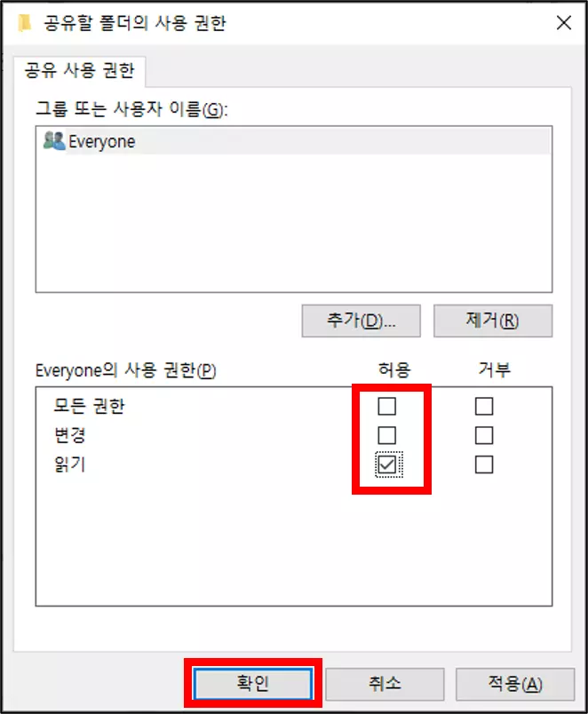
Task: Check the 거부 checkbox for 변경
Action: [x=484, y=435]
